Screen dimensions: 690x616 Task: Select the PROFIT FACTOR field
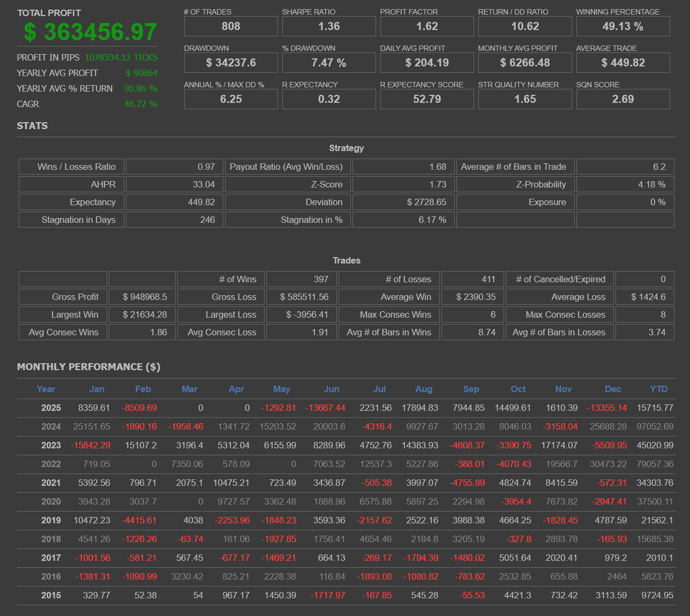426,26
